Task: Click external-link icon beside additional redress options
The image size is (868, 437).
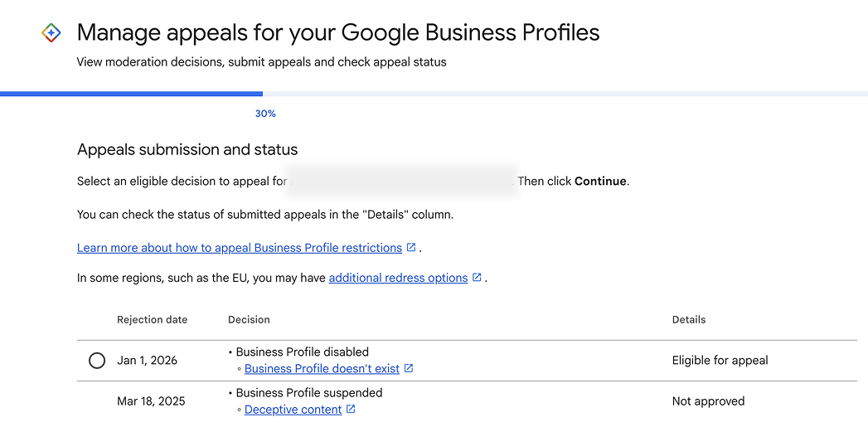Action: coord(477,278)
